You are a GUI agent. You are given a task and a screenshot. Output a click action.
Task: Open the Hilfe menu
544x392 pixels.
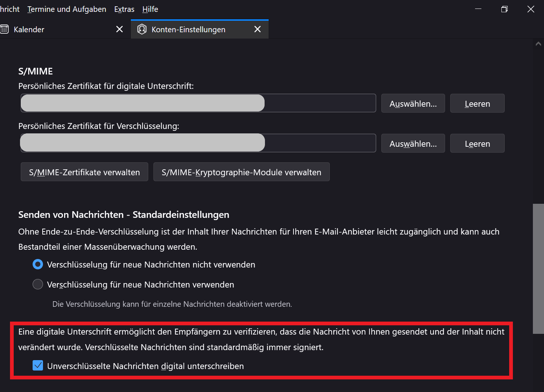point(150,9)
